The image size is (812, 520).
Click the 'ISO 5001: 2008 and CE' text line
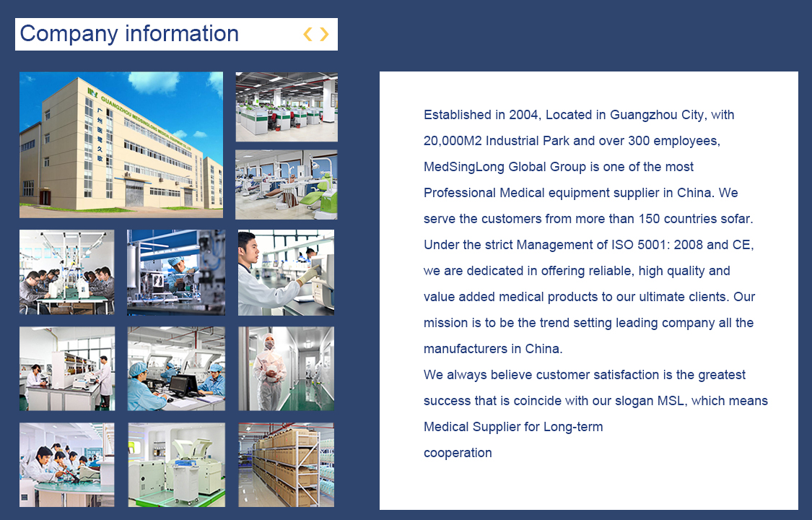click(x=589, y=244)
